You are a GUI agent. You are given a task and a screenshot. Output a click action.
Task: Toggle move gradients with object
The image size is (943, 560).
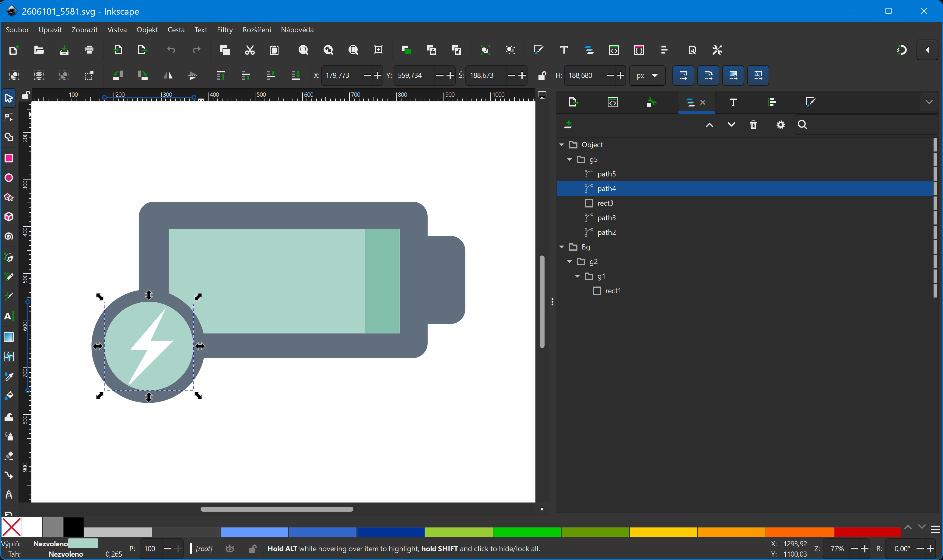pos(733,75)
